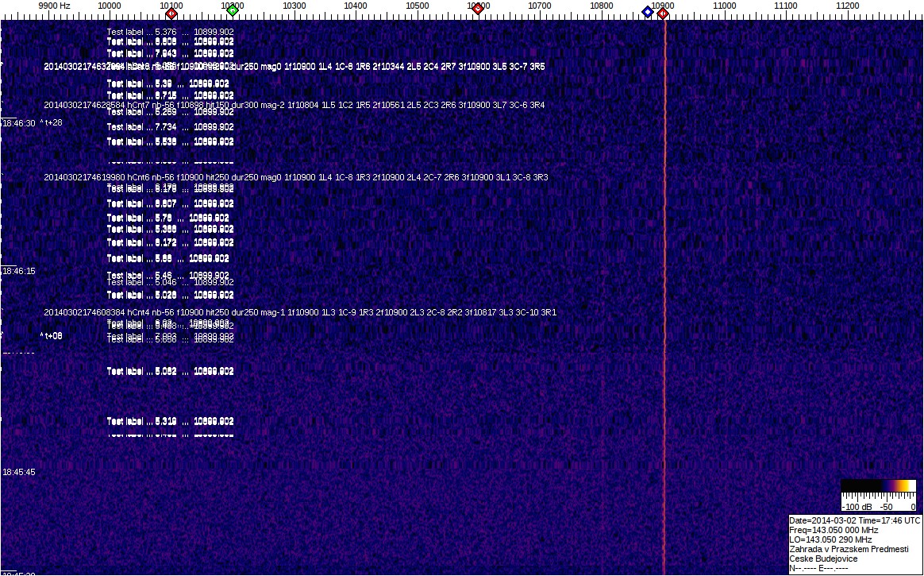Click the 9900 Hz frequency axis label
This screenshot has height=576, width=924.
(54, 6)
